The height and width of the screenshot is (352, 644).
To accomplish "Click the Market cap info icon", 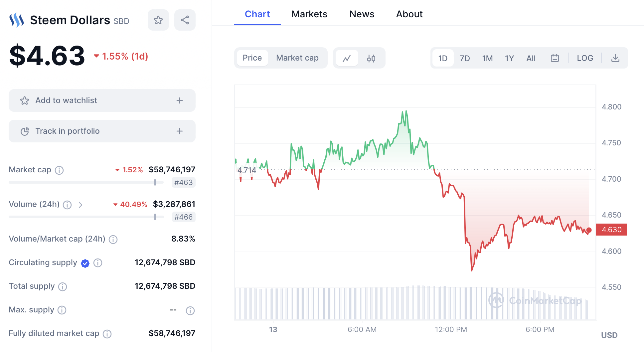I will click(59, 170).
